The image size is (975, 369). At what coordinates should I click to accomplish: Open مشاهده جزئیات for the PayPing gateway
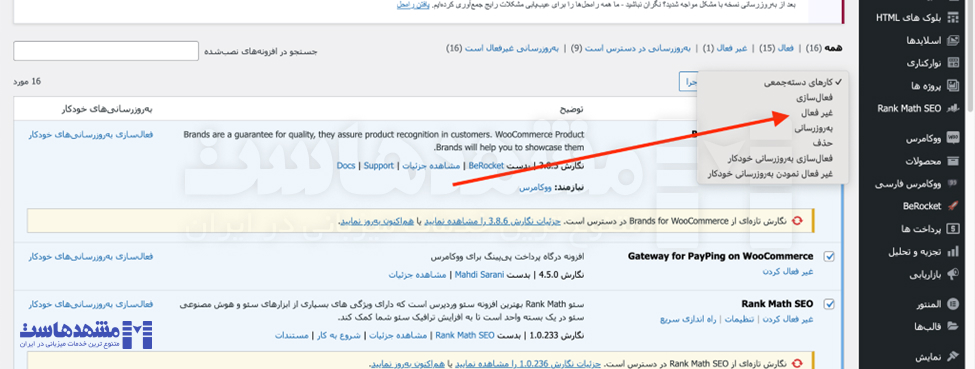[418, 274]
